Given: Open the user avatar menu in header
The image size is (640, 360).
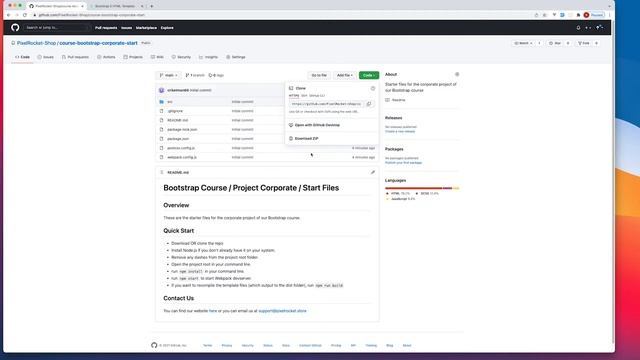Looking at the screenshot, I should 600,28.
